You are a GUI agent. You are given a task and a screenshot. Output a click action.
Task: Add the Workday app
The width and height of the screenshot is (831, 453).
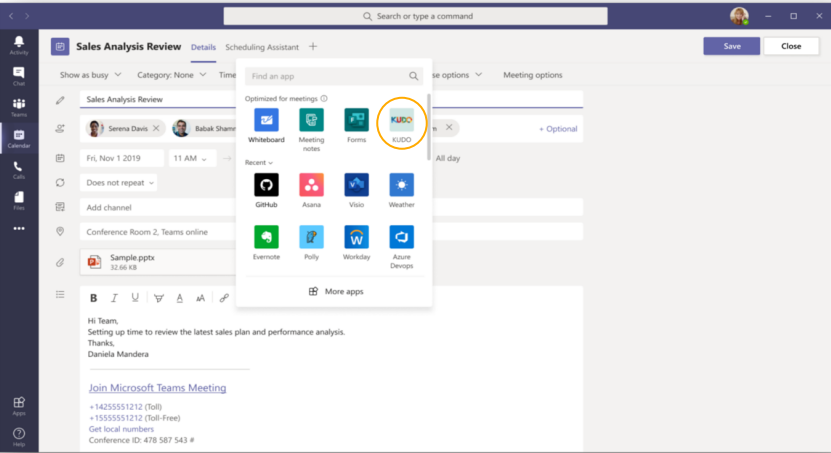[357, 243]
